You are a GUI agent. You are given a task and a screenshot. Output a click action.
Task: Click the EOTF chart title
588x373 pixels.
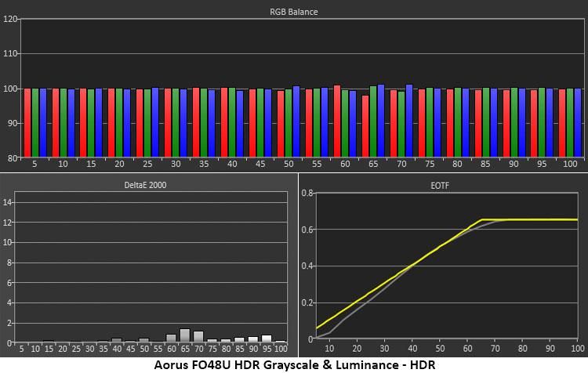[440, 186]
